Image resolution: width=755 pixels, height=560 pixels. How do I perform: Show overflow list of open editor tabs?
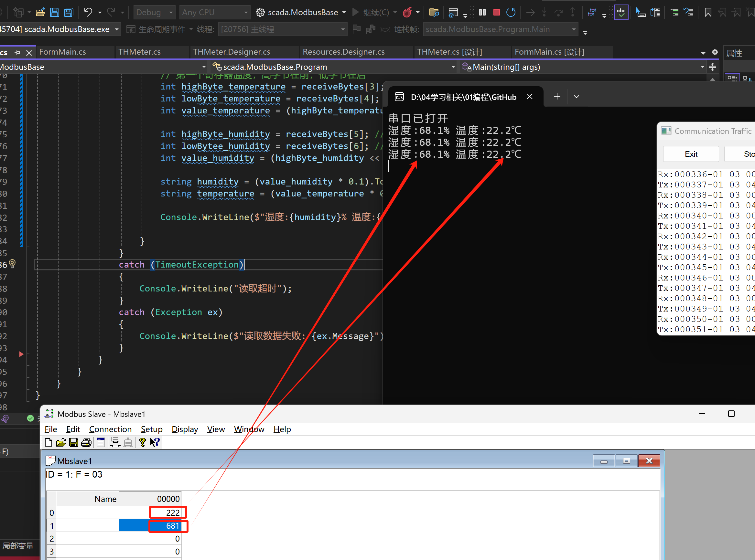703,53
